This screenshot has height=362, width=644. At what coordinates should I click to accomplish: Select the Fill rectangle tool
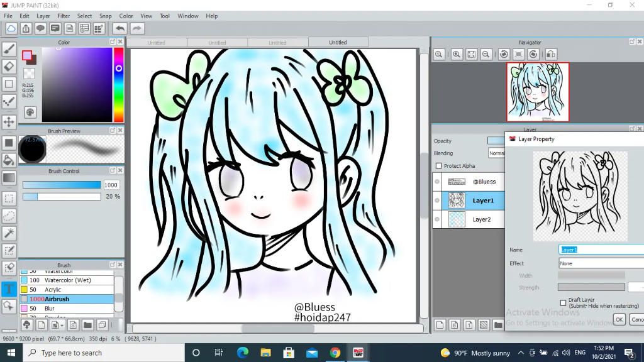(9, 143)
